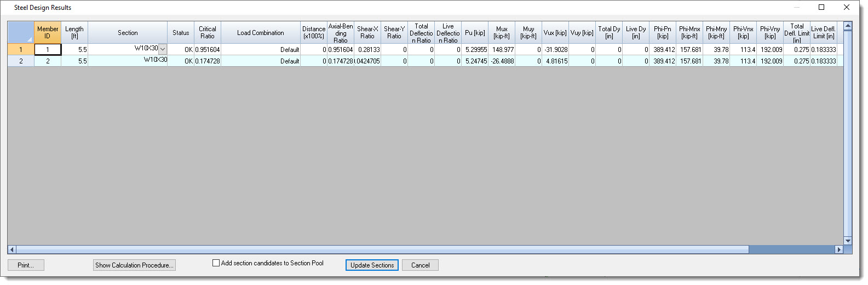Select the Vuy [kip] column header
This screenshot has width=868, height=285.
(x=582, y=33)
